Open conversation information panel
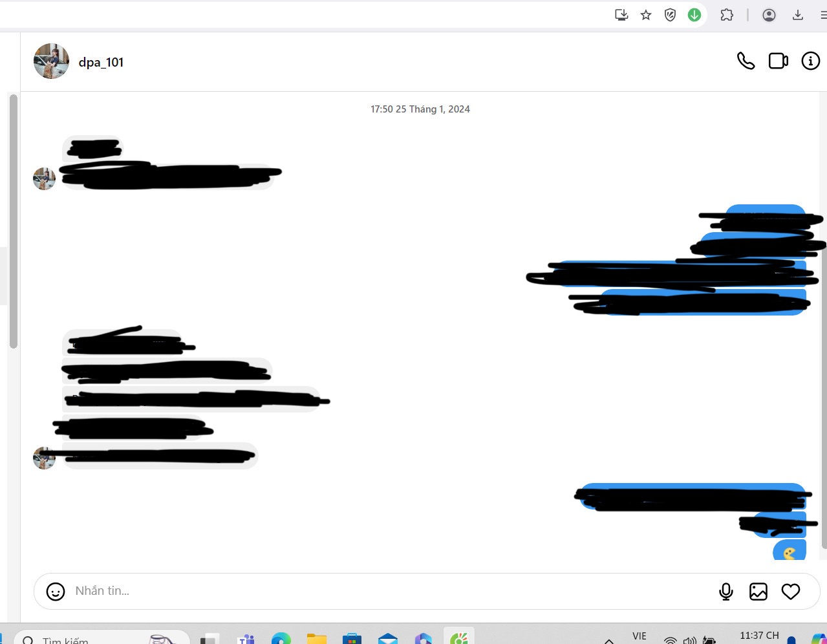 [x=810, y=61]
